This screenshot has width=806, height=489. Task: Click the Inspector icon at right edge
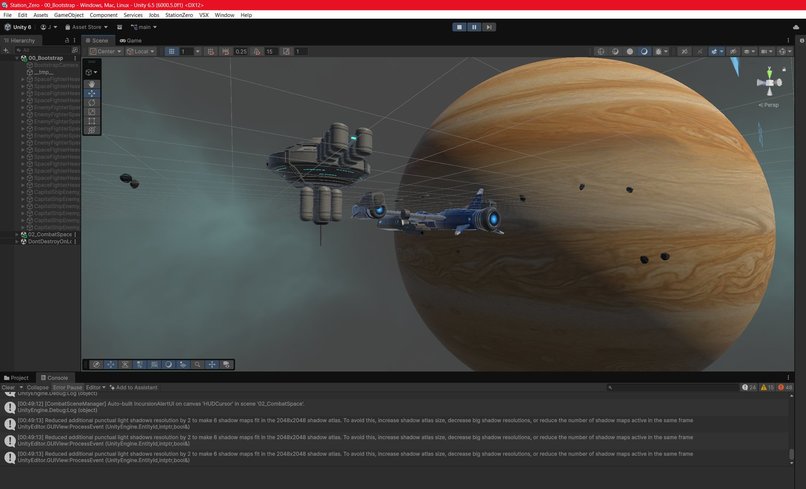coord(801,40)
